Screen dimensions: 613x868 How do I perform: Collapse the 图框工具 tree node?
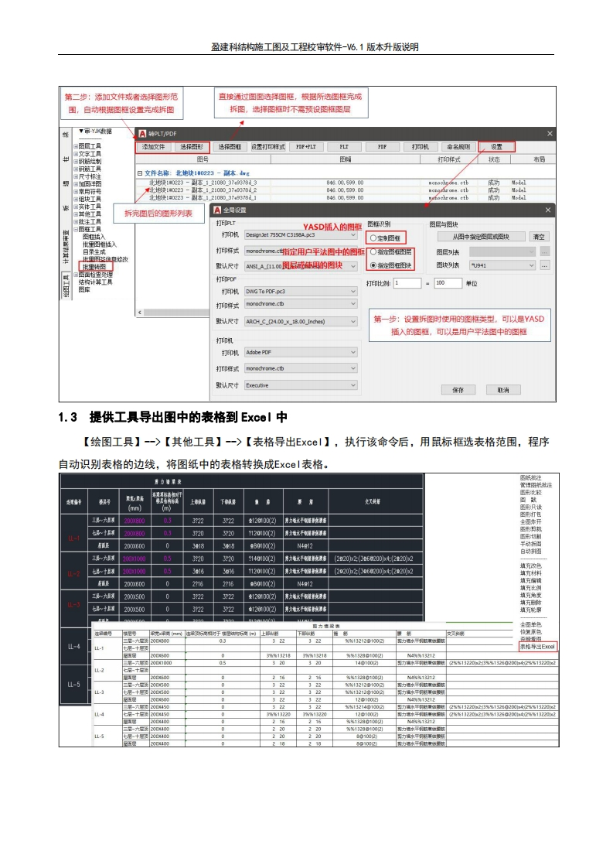[76, 229]
